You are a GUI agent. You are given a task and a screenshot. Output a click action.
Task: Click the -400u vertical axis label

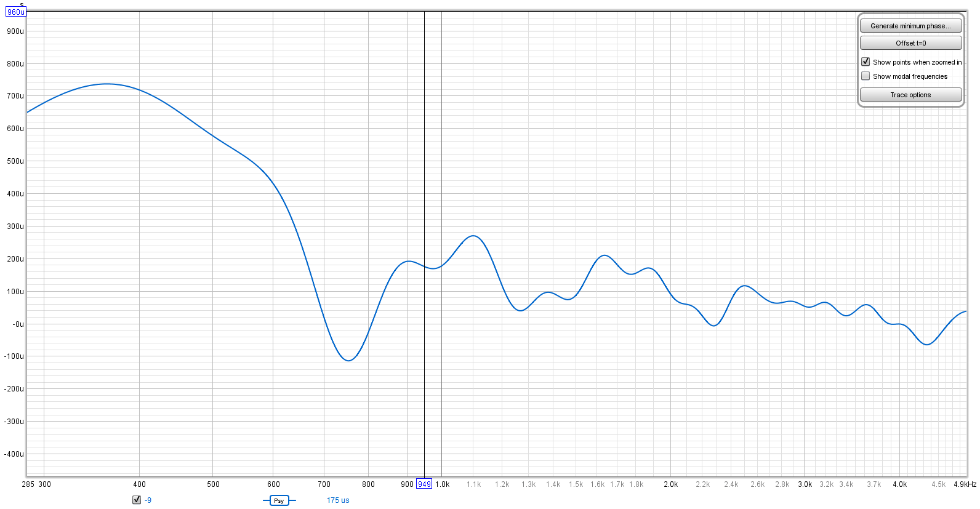coord(14,454)
